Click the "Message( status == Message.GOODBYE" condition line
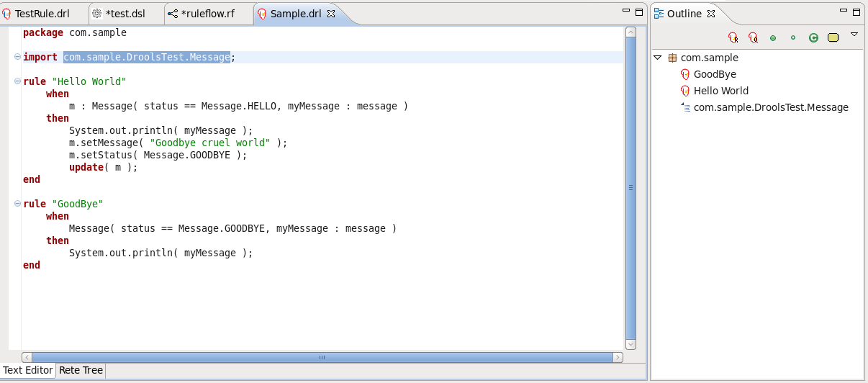Image resolution: width=868 pixels, height=383 pixels. click(x=232, y=228)
